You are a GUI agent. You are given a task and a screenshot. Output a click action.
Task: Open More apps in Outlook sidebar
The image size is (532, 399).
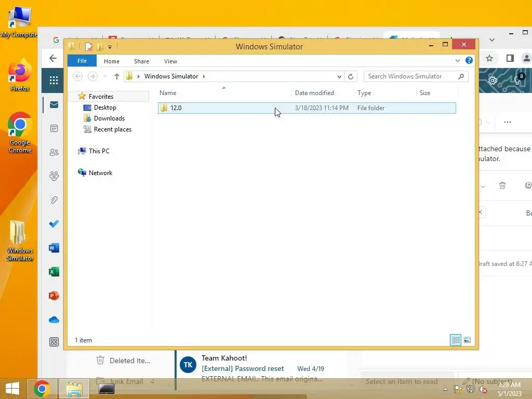[x=54, y=342]
